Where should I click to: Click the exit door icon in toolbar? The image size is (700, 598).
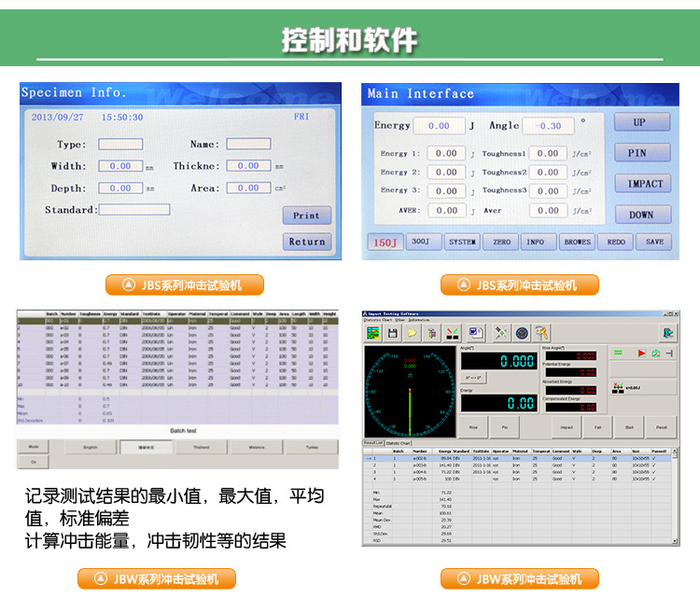[x=668, y=332]
